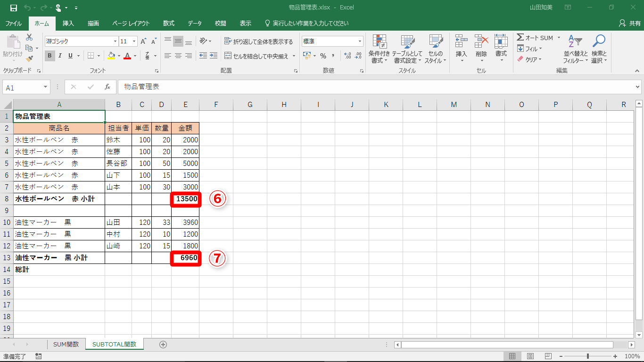Toggle align text right
This screenshot has height=362, width=644.
pos(189,56)
